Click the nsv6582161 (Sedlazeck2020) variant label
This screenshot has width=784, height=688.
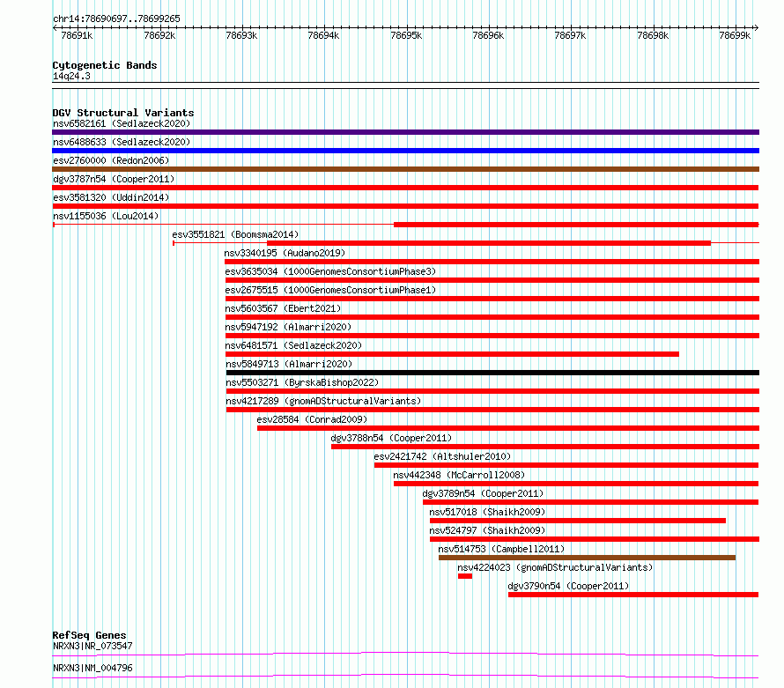(x=122, y=123)
